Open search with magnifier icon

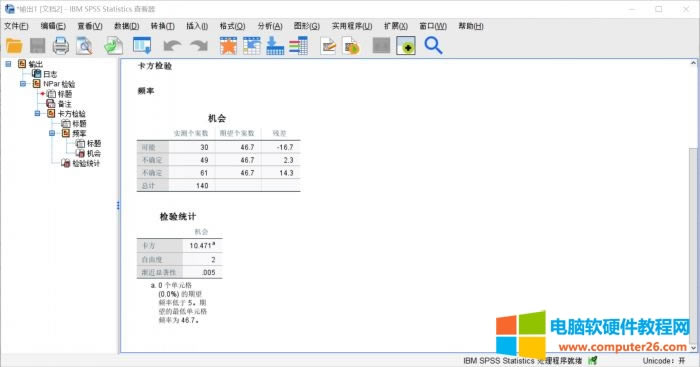(x=433, y=46)
